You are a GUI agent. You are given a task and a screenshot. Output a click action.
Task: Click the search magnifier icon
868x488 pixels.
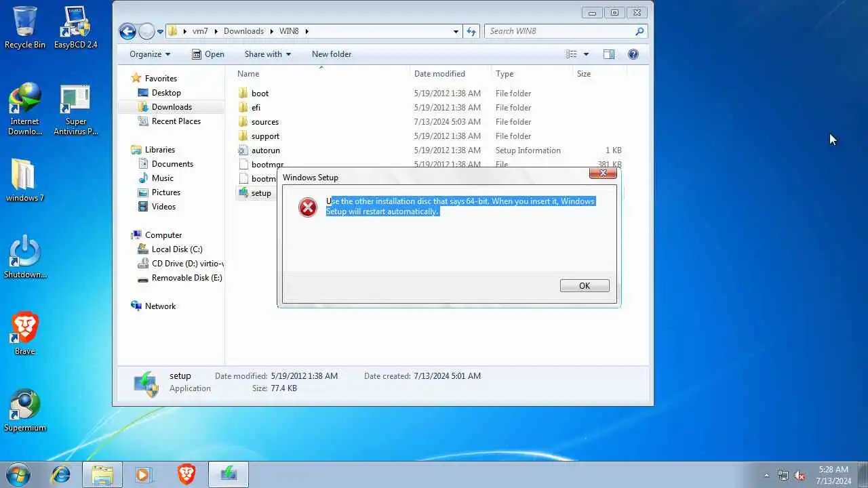(x=639, y=31)
